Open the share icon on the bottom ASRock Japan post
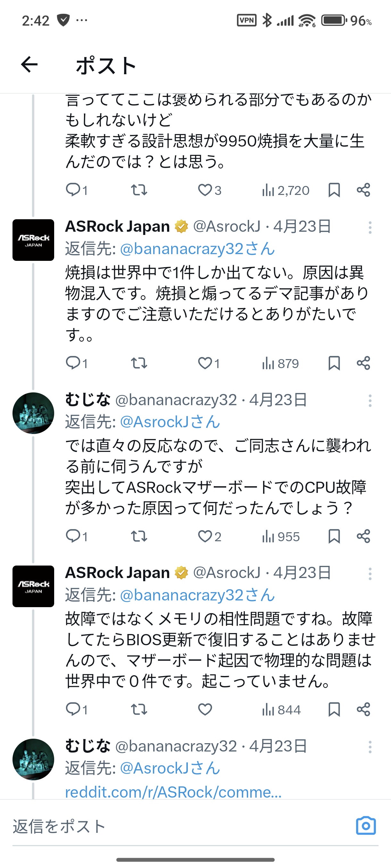The image size is (391, 868). pyautogui.click(x=363, y=710)
